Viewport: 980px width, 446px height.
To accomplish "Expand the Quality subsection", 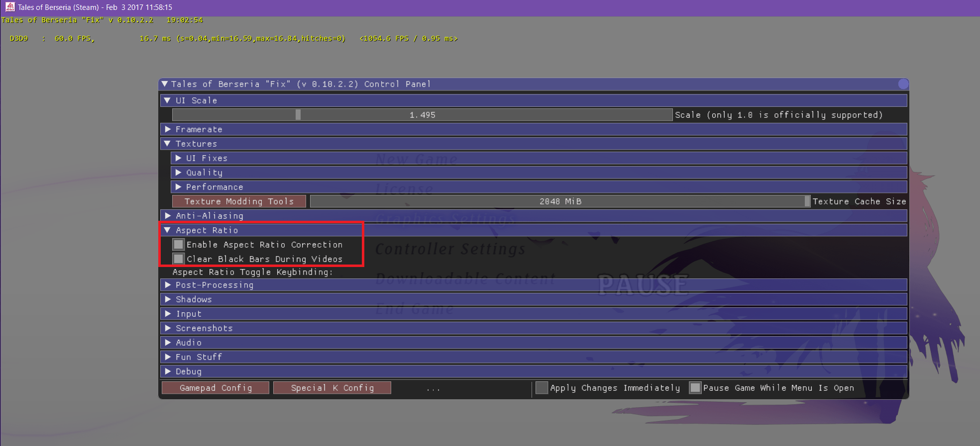I will 539,173.
